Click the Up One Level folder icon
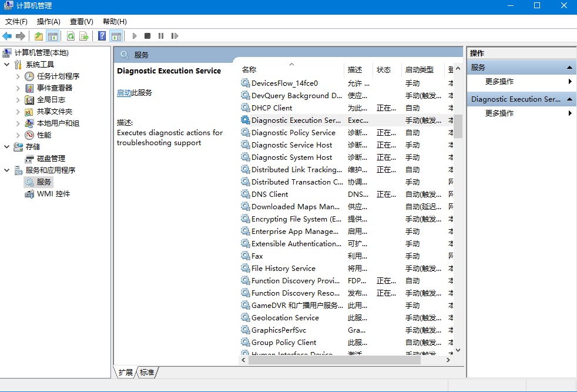This screenshot has height=392, width=577. click(x=39, y=36)
